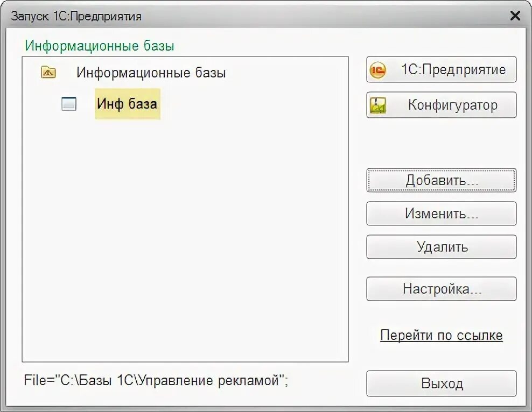Viewport: 532px width, 412px height.
Task: Exit the launcher with Выход
Action: pos(442,383)
